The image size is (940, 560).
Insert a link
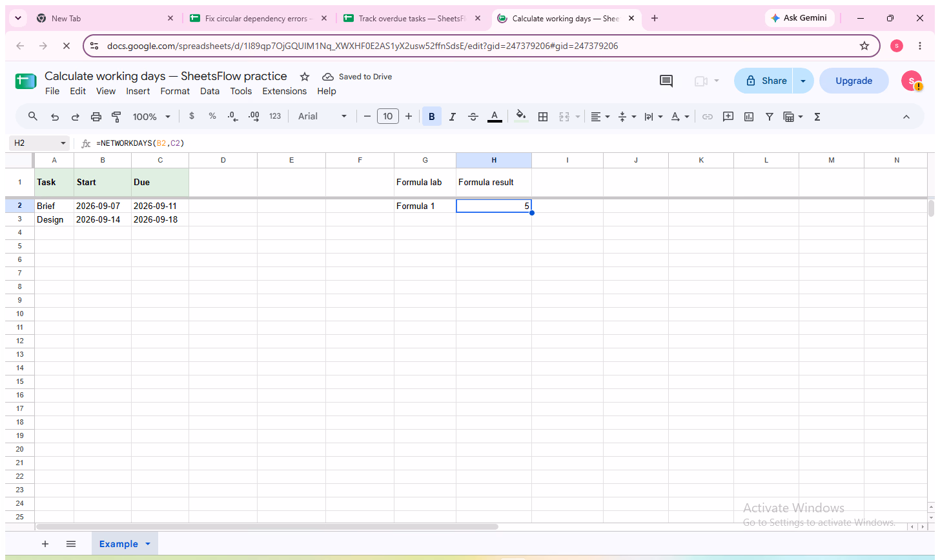coord(708,117)
